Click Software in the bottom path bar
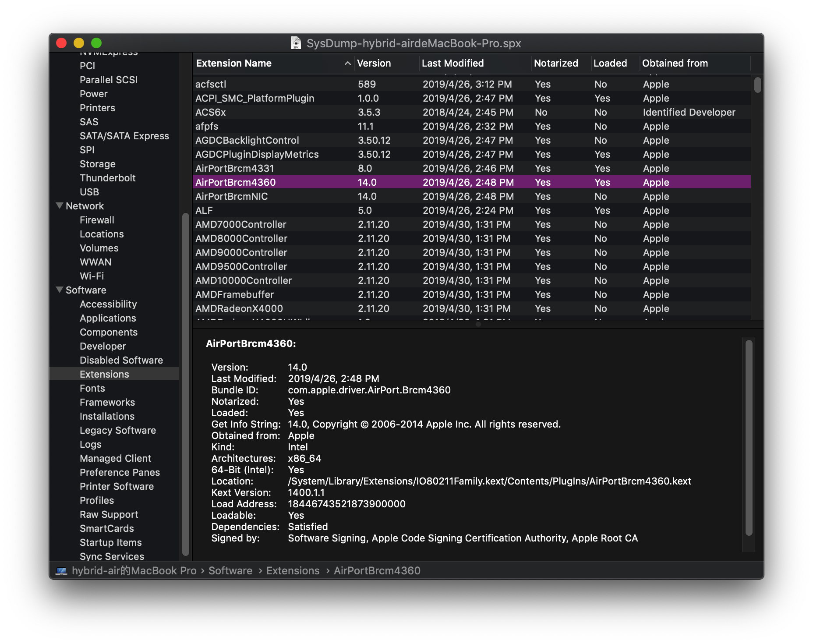The height and width of the screenshot is (644, 813). point(230,570)
